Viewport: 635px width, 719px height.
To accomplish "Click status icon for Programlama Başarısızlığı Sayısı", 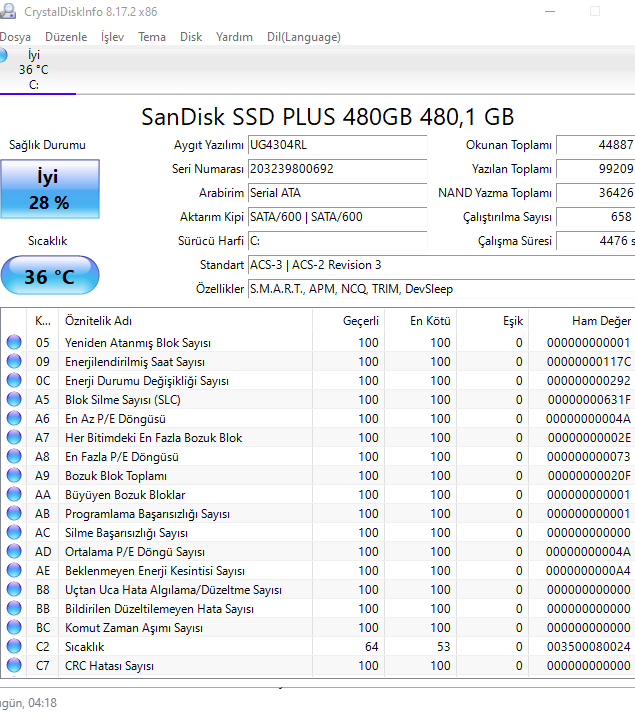I will pyautogui.click(x=14, y=514).
